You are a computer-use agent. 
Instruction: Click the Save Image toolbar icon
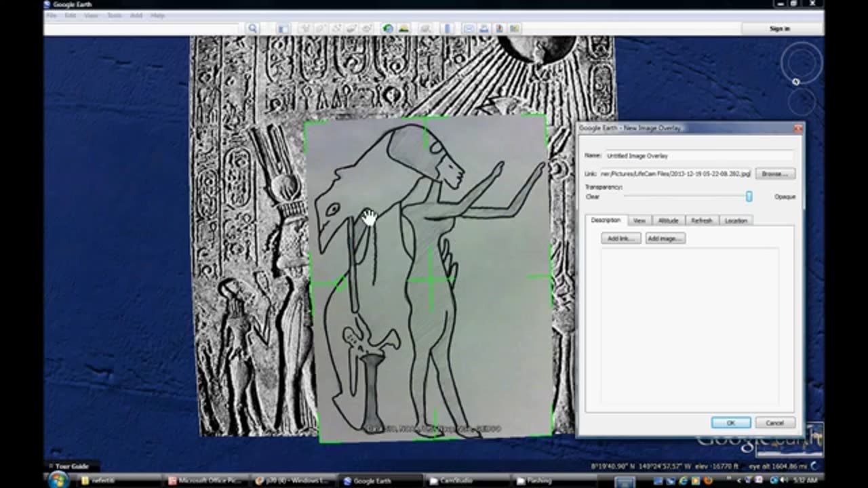click(500, 28)
